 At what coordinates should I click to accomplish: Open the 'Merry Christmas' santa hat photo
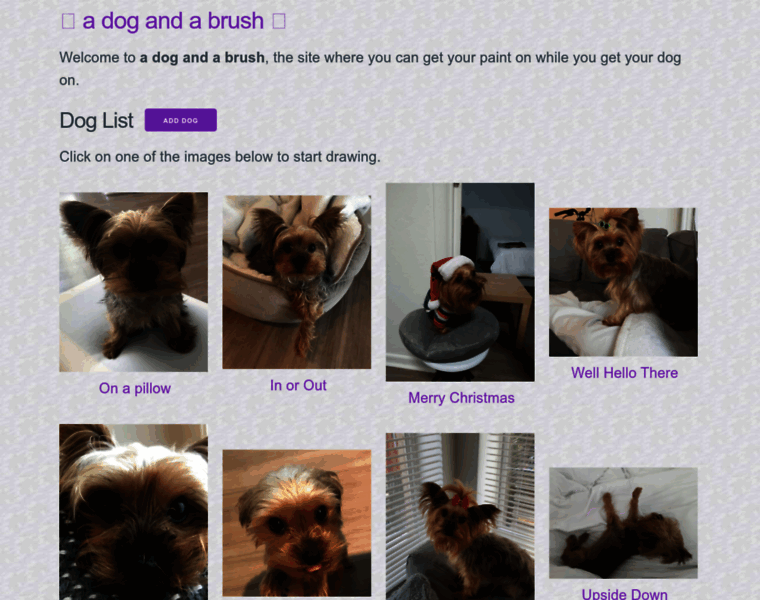click(460, 282)
